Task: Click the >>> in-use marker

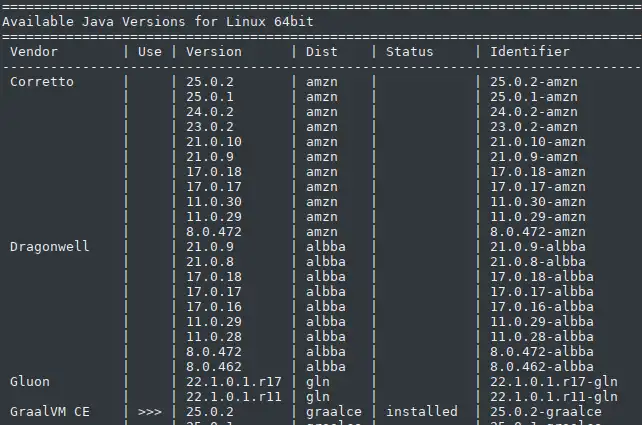Action: (x=150, y=412)
